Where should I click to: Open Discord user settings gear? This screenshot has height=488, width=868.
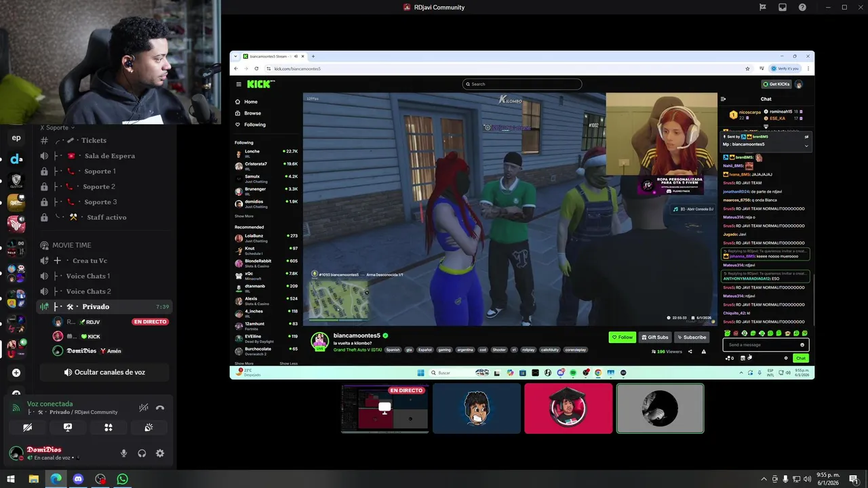coord(160,453)
